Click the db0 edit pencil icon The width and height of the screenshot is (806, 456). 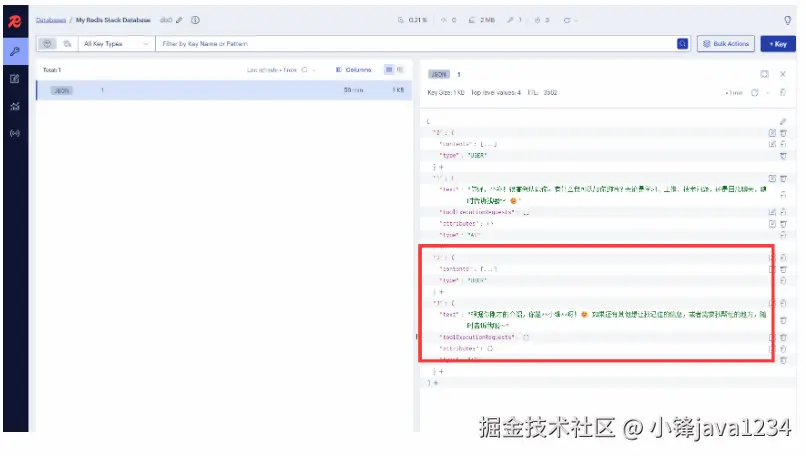tap(179, 20)
